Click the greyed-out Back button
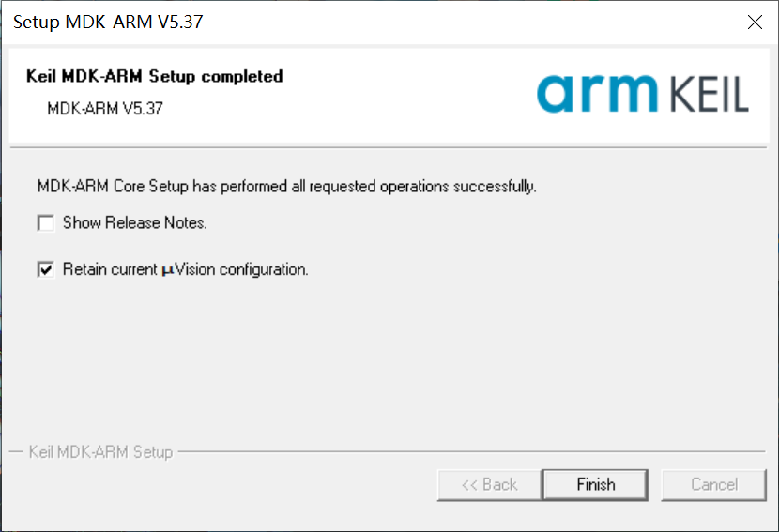The image size is (779, 532). pos(489,484)
